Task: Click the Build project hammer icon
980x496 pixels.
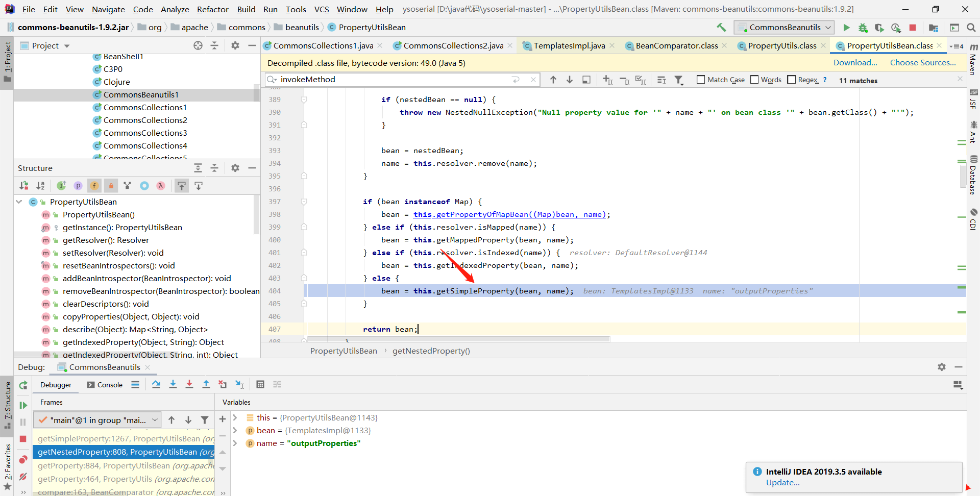Action: click(x=721, y=28)
